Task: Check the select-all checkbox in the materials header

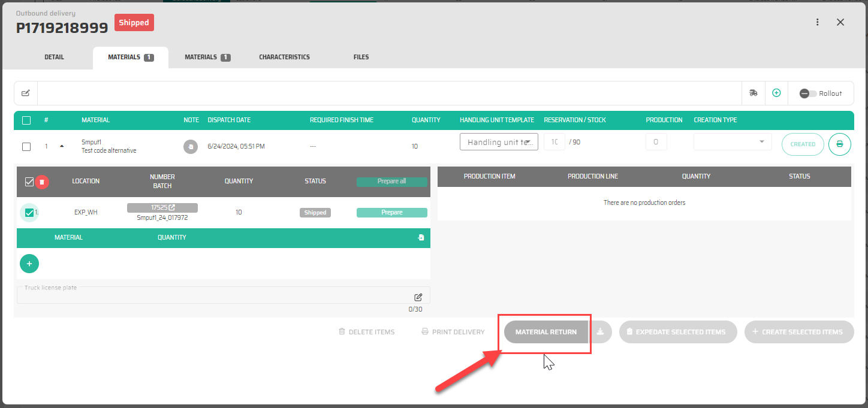Action: click(26, 120)
